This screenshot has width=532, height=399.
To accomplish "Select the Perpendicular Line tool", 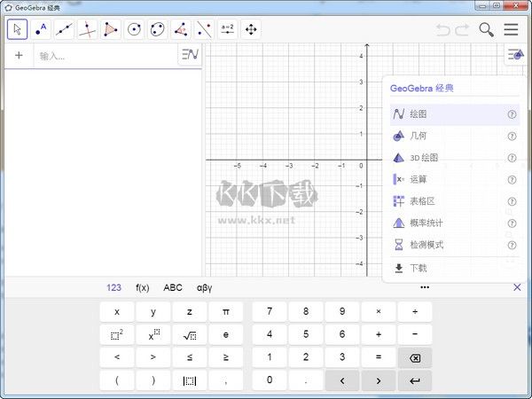I will tap(87, 29).
